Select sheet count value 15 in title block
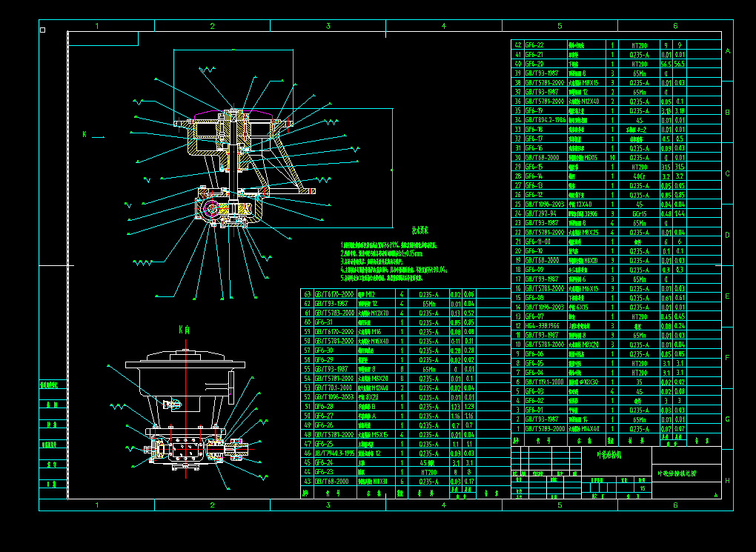Screen dimensions: 756x552 point(642,488)
